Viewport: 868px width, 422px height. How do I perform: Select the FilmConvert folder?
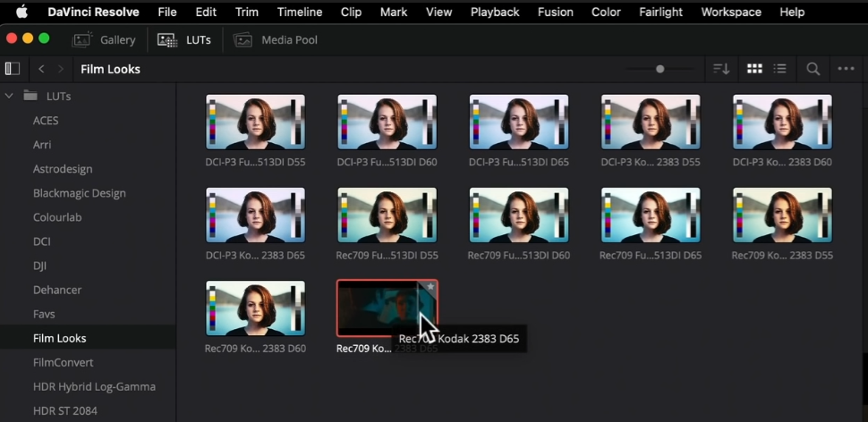pyautogui.click(x=64, y=362)
